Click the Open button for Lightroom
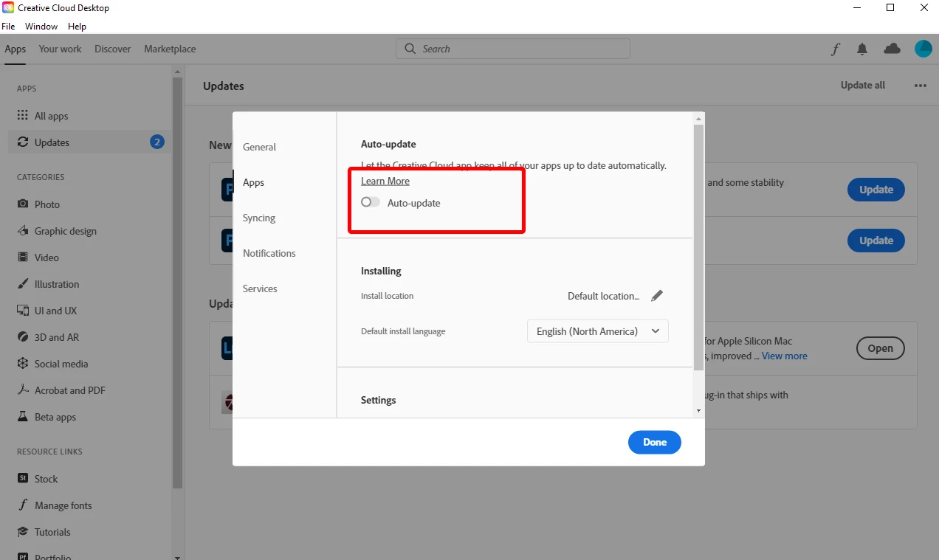This screenshot has height=560, width=939. 880,348
